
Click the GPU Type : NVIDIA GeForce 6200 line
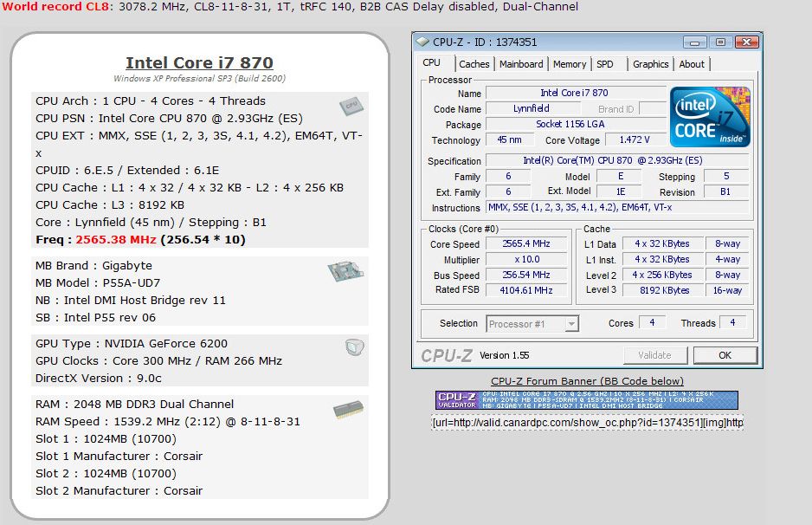[x=132, y=344]
